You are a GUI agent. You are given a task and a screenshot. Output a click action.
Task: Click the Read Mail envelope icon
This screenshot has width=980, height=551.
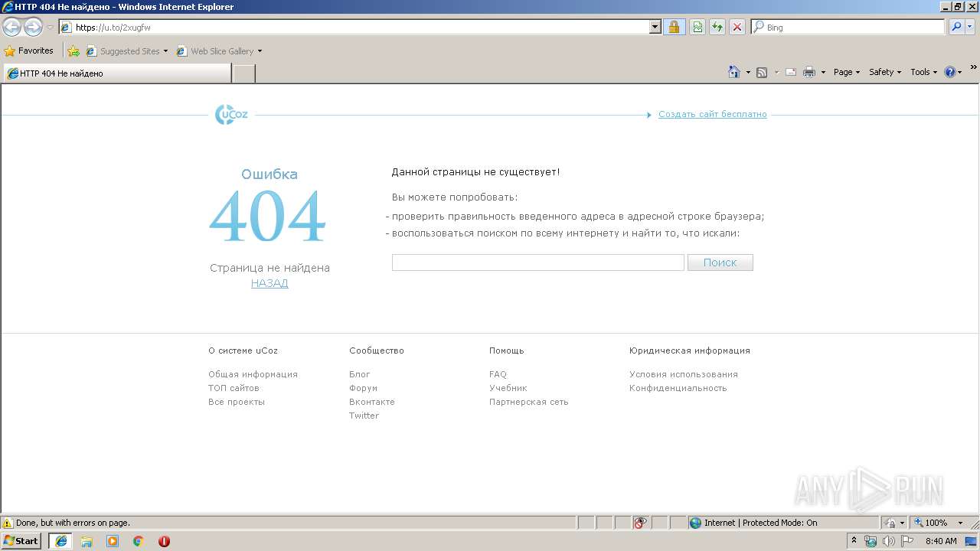791,72
